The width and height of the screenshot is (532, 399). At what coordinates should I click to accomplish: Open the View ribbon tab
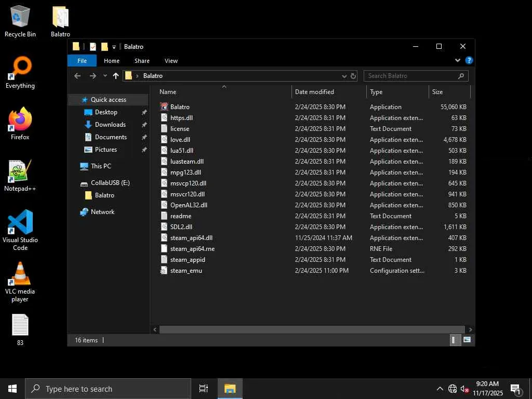click(x=171, y=61)
